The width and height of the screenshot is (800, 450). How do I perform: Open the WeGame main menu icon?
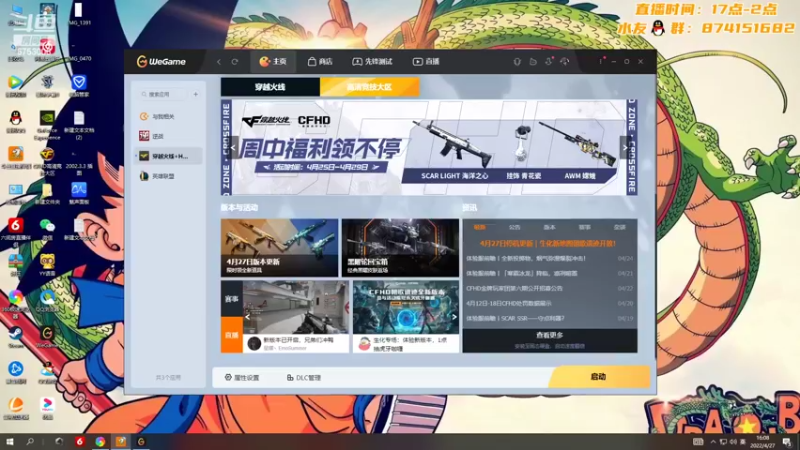click(601, 62)
